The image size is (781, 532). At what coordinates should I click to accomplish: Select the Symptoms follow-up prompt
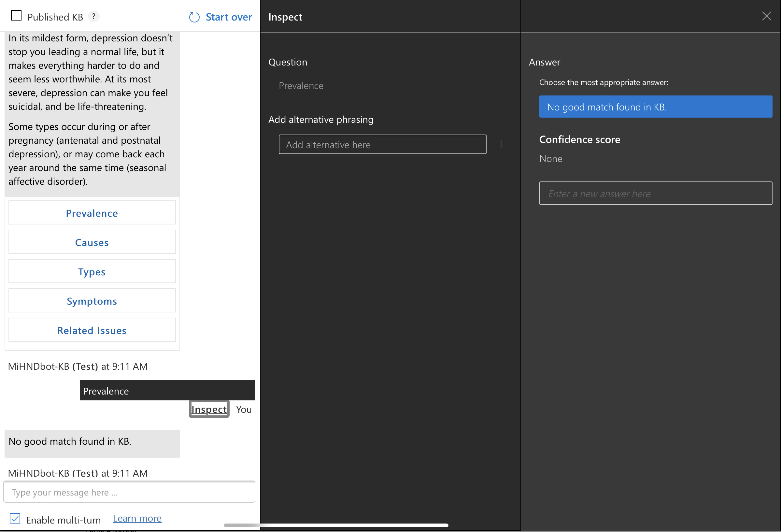(92, 301)
